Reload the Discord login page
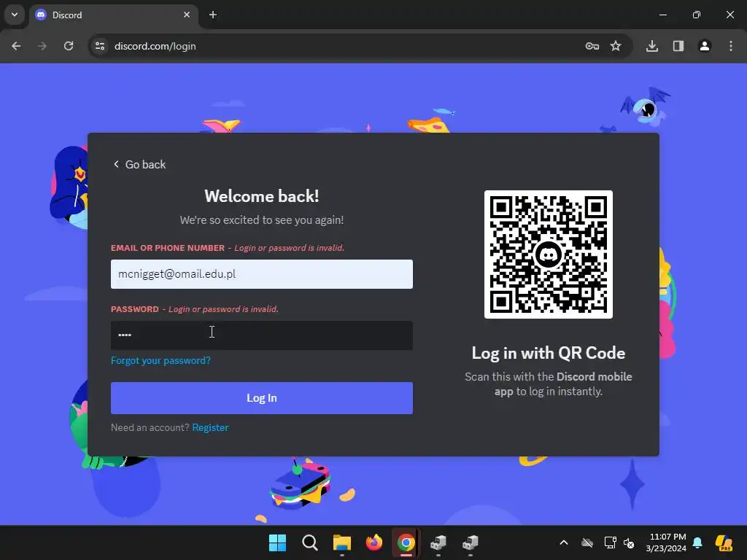This screenshot has height=560, width=747. point(69,46)
